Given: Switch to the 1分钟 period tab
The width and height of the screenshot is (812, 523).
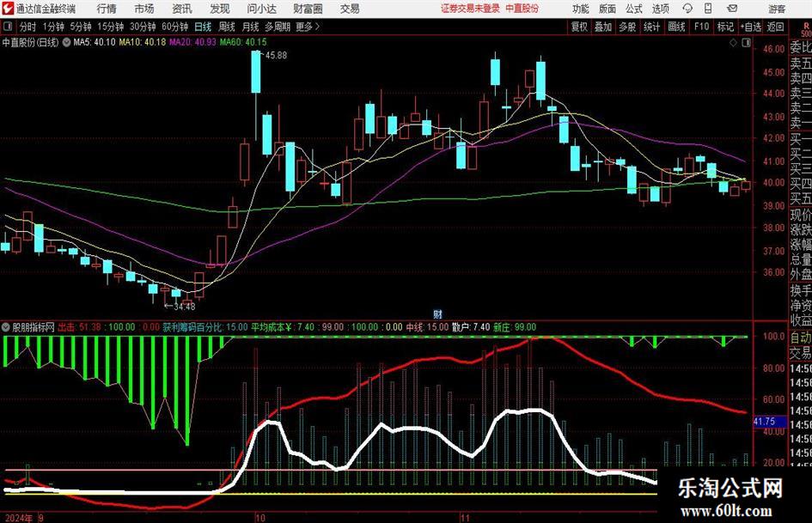Looking at the screenshot, I should (53, 27).
